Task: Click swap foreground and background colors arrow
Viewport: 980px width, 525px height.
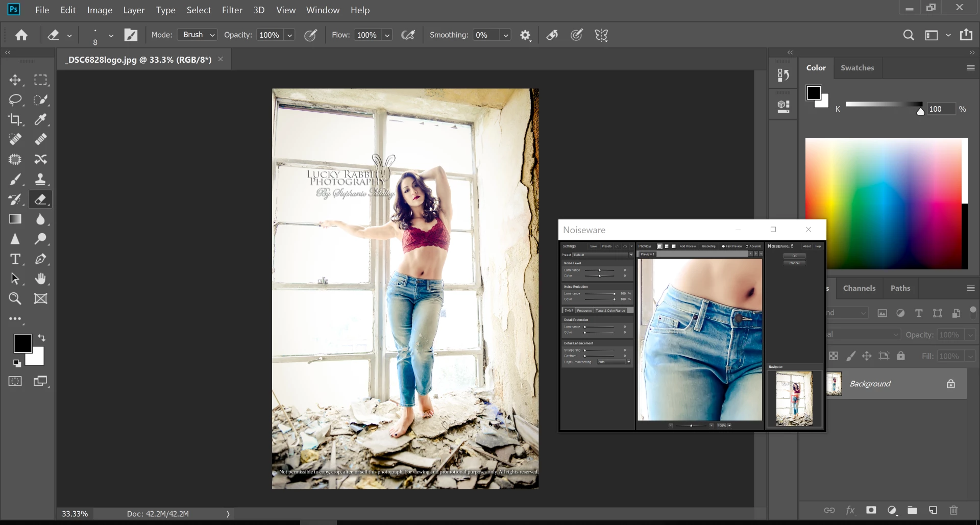Action: coord(42,338)
